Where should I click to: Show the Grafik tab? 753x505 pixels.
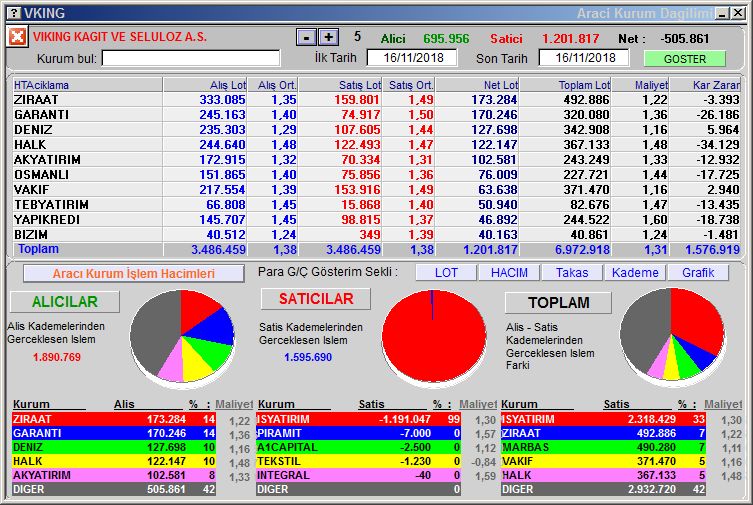click(698, 273)
